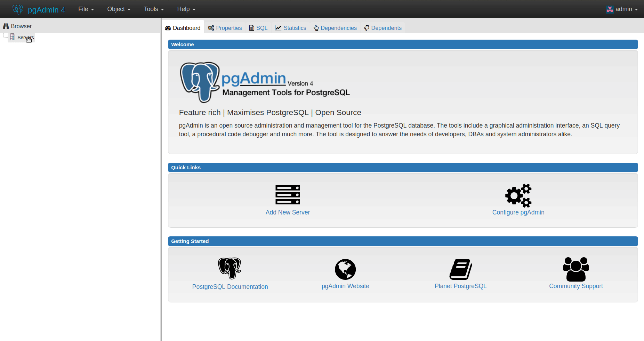This screenshot has width=644, height=341.
Task: Open the Configure pgAdmin link
Action: (518, 212)
